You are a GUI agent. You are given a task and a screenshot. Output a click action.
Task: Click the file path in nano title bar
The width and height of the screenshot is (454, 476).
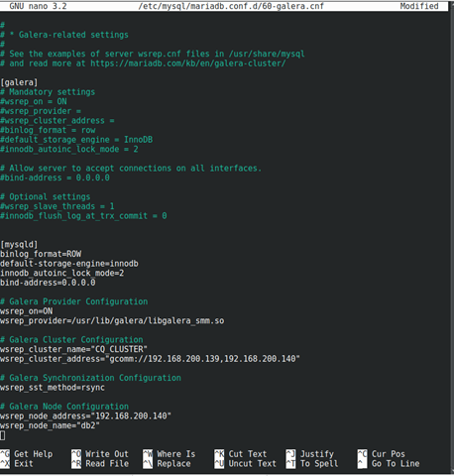[231, 6]
